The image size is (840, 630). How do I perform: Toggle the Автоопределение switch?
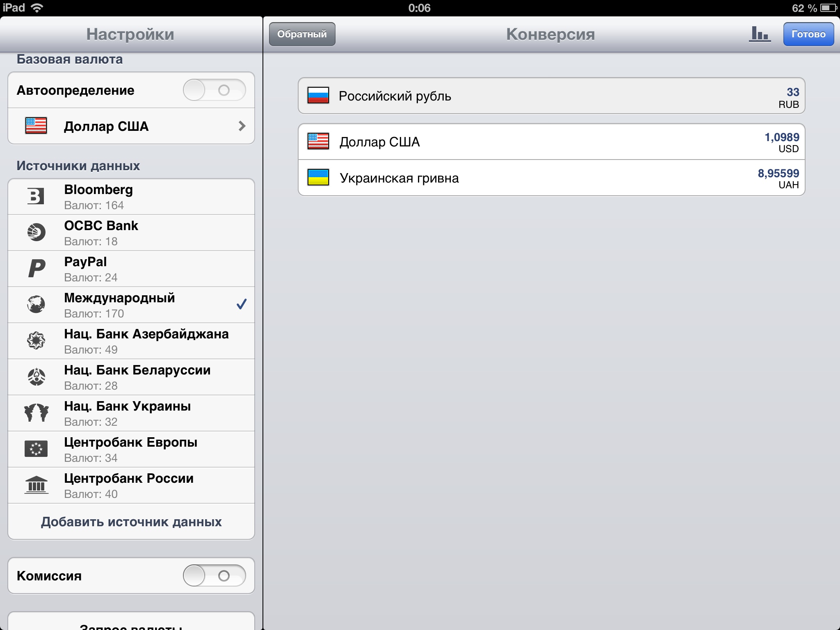214,90
